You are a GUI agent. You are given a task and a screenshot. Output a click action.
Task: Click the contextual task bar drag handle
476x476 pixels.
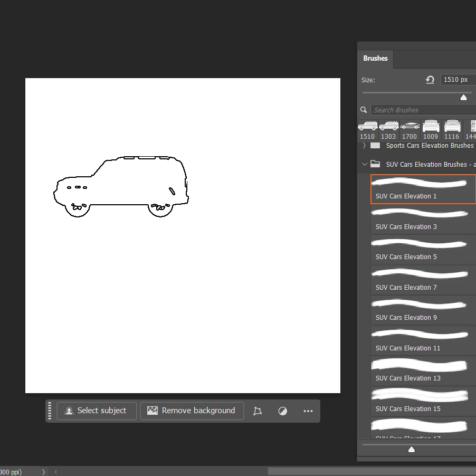point(50,411)
